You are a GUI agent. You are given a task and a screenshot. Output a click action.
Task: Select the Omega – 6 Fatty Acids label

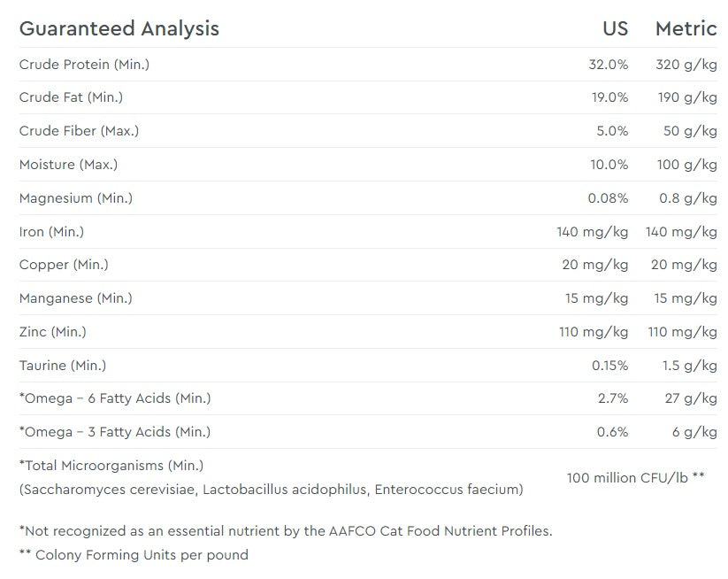pos(115,398)
